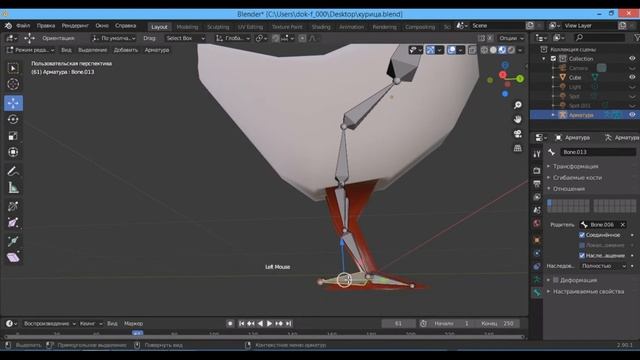Switch to the Modeling workspace tab
The height and width of the screenshot is (360, 640).
click(187, 27)
